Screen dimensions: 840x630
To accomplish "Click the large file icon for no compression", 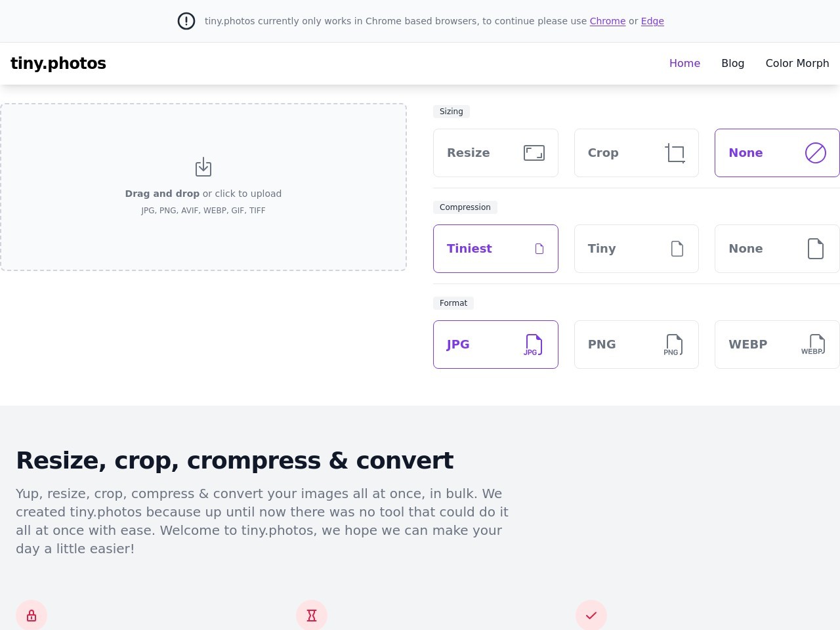I will tap(815, 249).
